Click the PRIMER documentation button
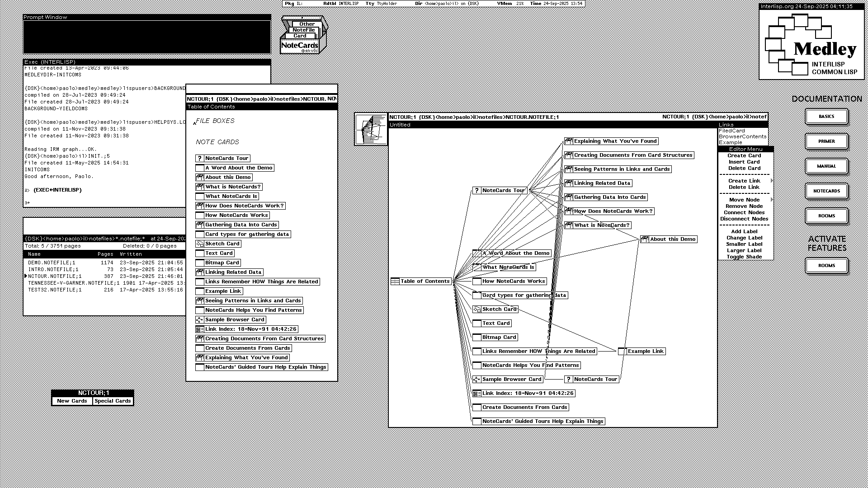 826,141
